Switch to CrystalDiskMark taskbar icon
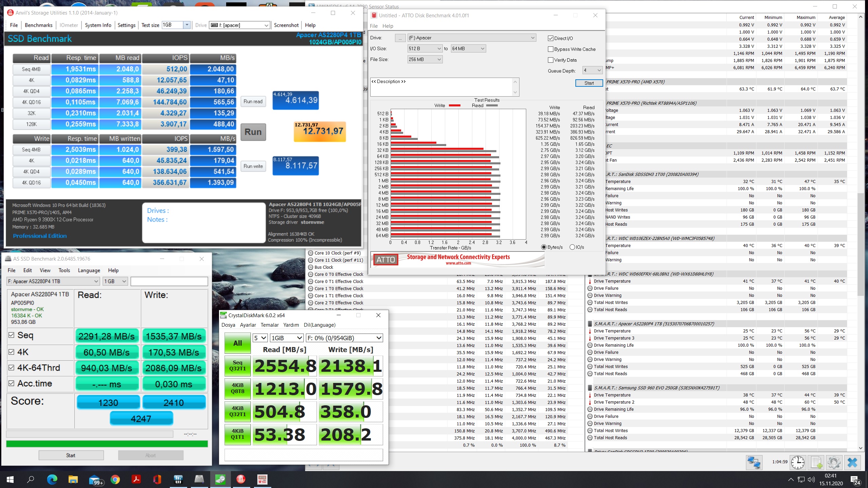868x488 pixels. (x=220, y=480)
